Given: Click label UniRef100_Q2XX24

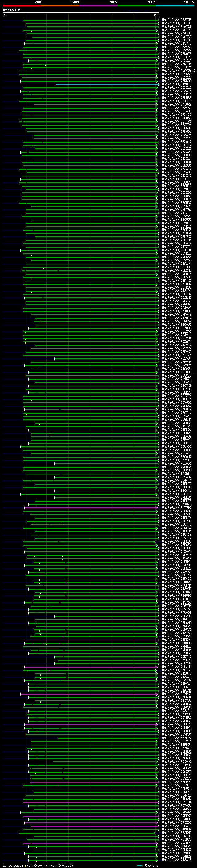Looking at the screenshot, I should [x=177, y=50].
